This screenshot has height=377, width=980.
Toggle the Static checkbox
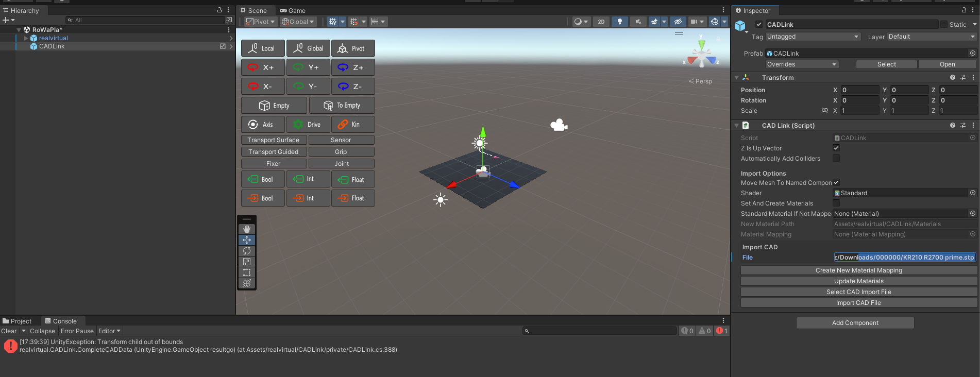(x=944, y=24)
